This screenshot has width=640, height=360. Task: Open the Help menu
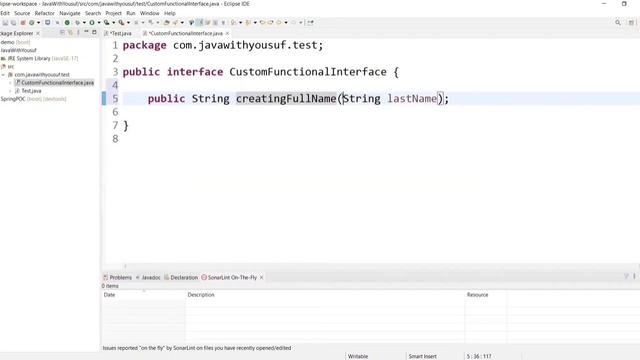[x=169, y=13]
